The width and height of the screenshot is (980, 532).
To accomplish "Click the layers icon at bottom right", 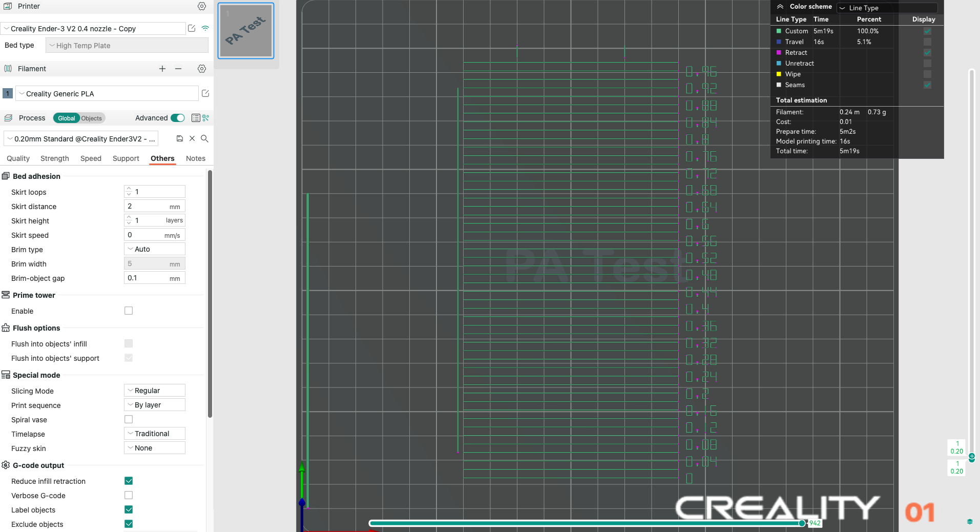I will click(970, 522).
